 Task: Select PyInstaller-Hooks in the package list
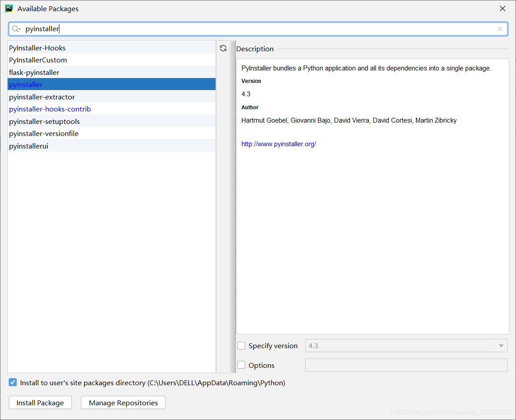[x=112, y=48]
